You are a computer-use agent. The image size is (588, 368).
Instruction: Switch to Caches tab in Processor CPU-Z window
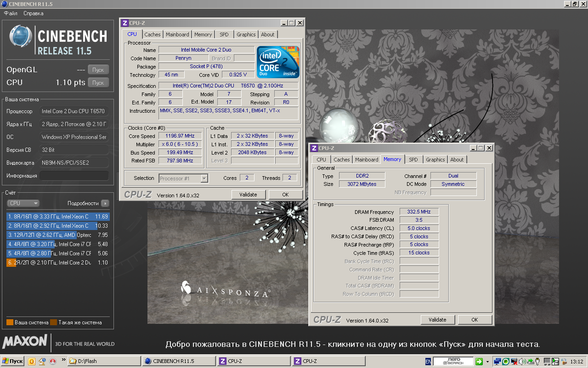click(153, 34)
